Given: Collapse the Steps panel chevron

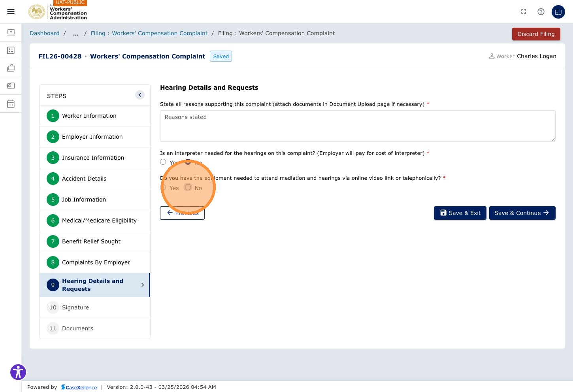Looking at the screenshot, I should pyautogui.click(x=140, y=95).
